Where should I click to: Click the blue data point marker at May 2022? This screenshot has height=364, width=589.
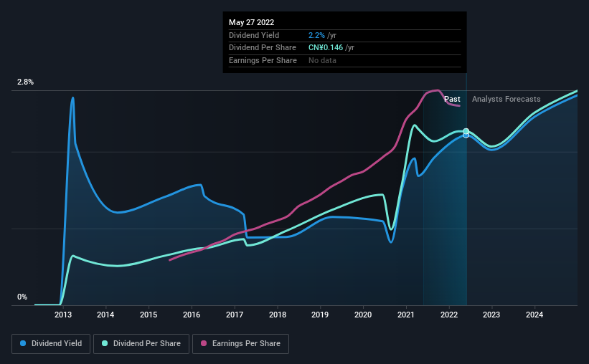click(x=466, y=135)
